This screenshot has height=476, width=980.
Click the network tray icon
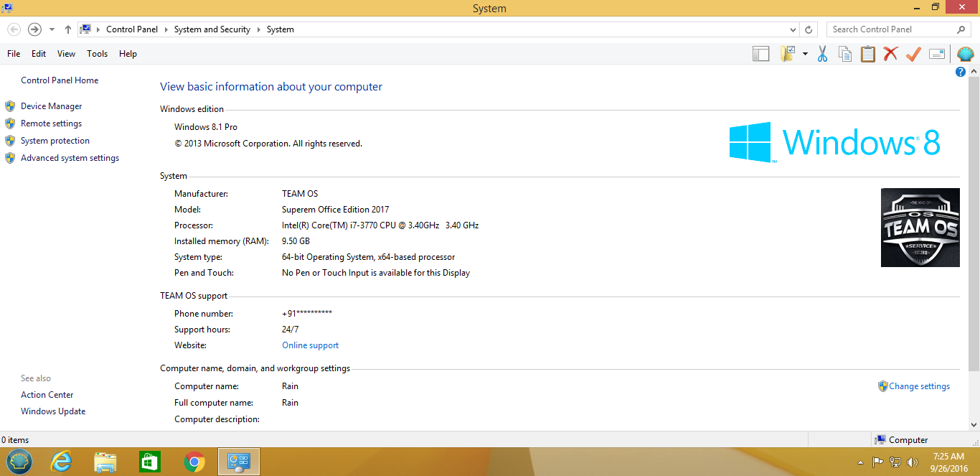(x=895, y=462)
